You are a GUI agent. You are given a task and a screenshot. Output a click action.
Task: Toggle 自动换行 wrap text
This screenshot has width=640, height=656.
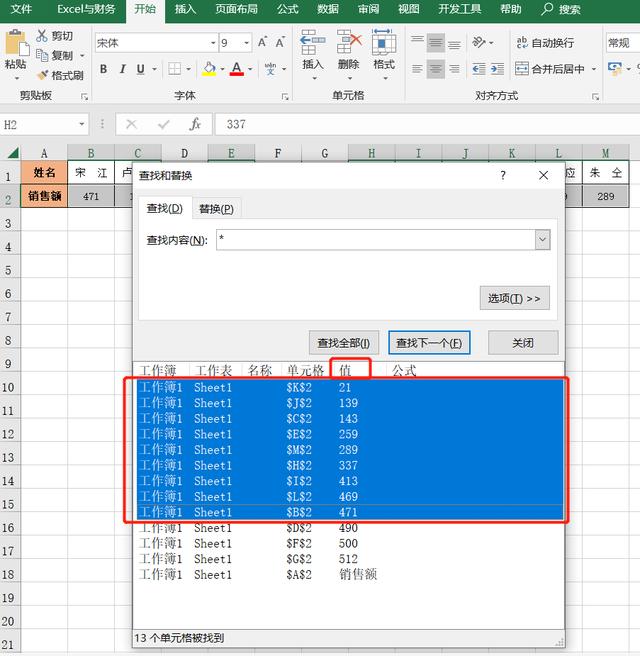[x=545, y=43]
